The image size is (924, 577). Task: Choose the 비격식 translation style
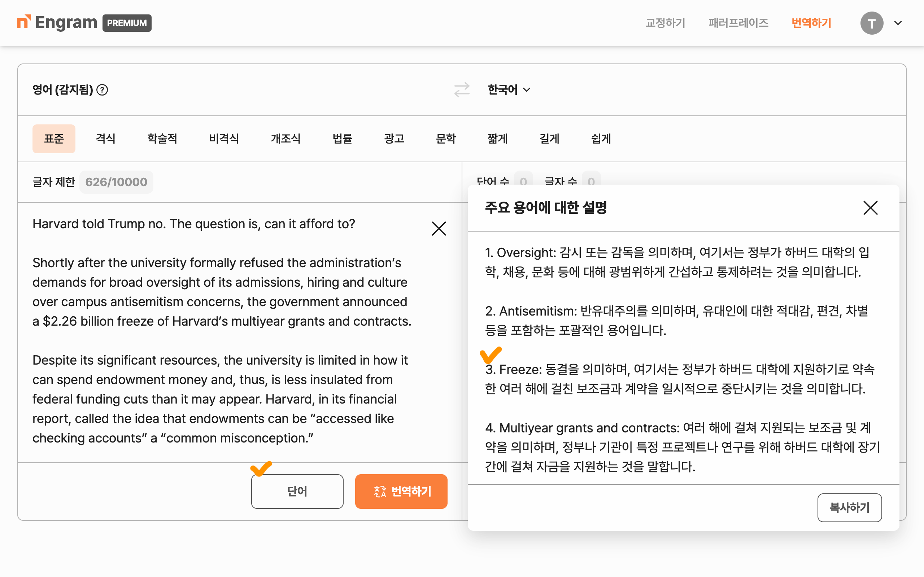pos(224,138)
